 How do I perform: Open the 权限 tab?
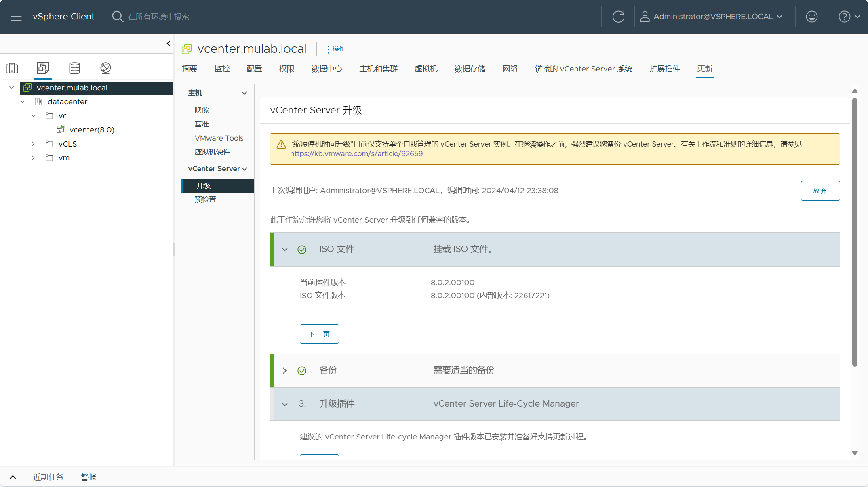[287, 69]
